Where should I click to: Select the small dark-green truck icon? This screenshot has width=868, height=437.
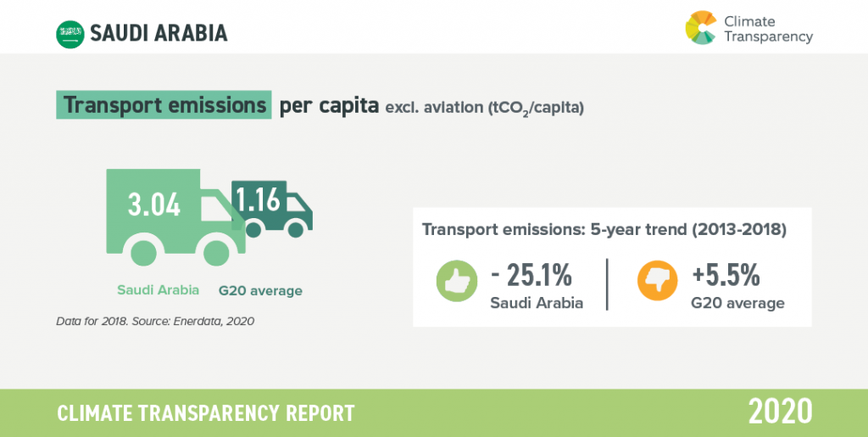click(272, 210)
